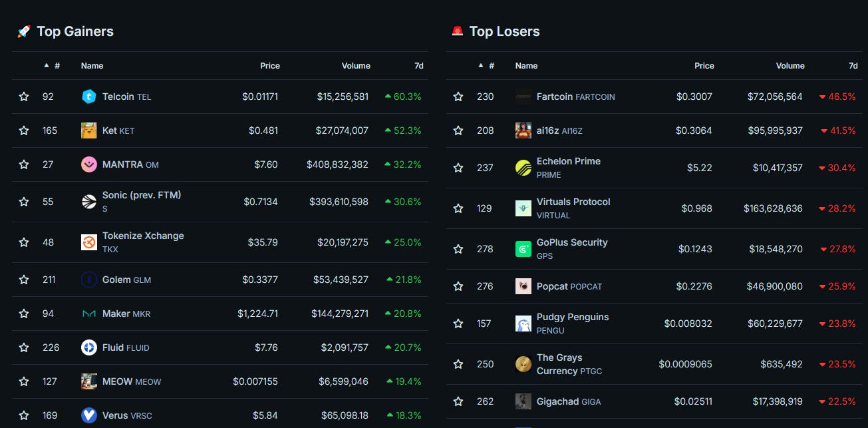Toggle favorite star for MEOW
868x428 pixels.
tap(24, 381)
